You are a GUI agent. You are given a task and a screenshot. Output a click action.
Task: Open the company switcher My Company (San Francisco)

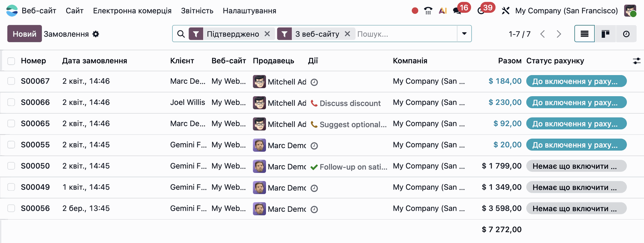[566, 11]
